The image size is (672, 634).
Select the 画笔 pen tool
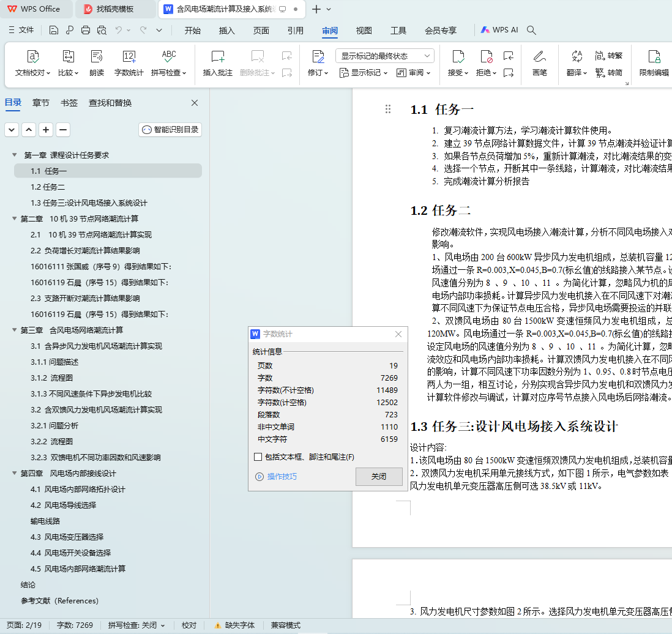click(x=540, y=63)
